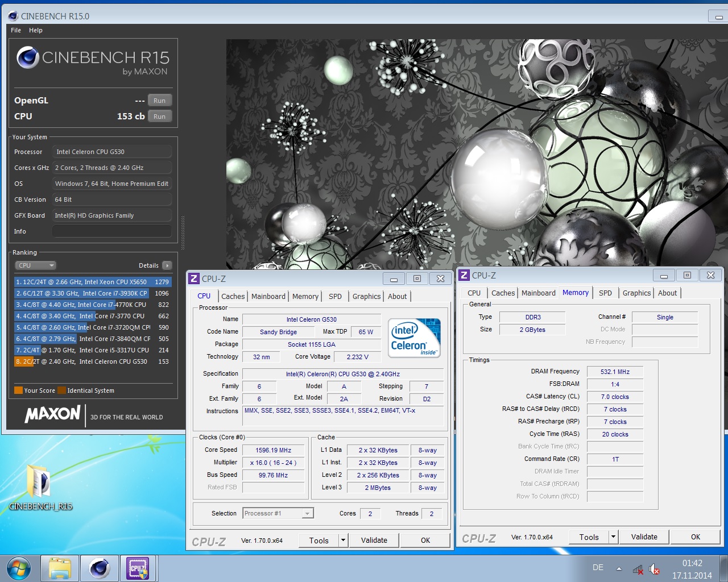Viewport: 728px width, 582px height.
Task: Click the Cinebench panel splitter grip
Action: [x=183, y=233]
